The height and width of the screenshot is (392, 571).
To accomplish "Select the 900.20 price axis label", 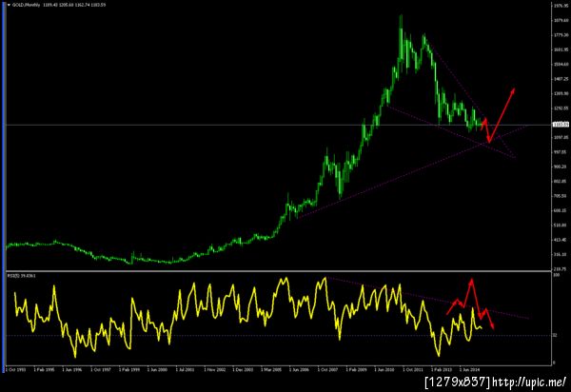I will coord(561,167).
